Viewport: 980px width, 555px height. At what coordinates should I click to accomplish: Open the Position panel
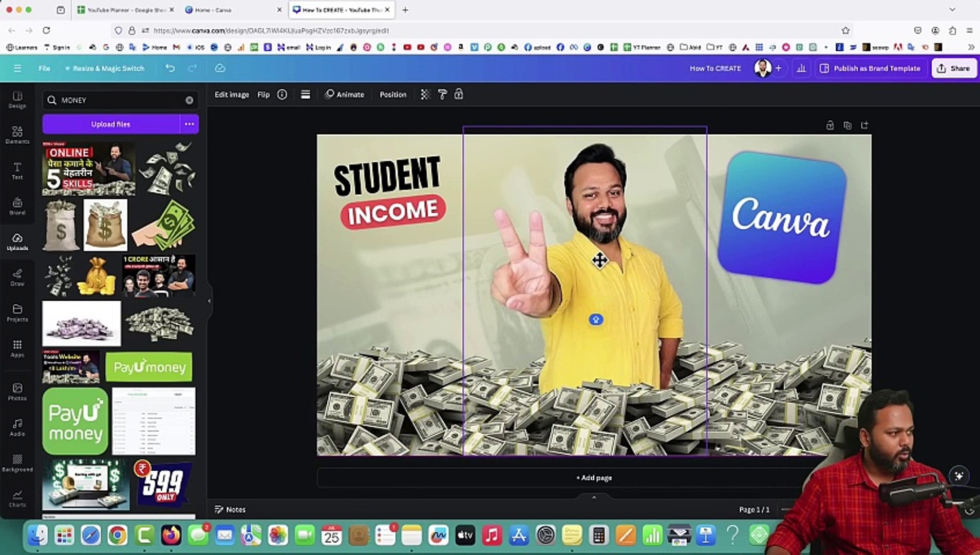tap(392, 95)
